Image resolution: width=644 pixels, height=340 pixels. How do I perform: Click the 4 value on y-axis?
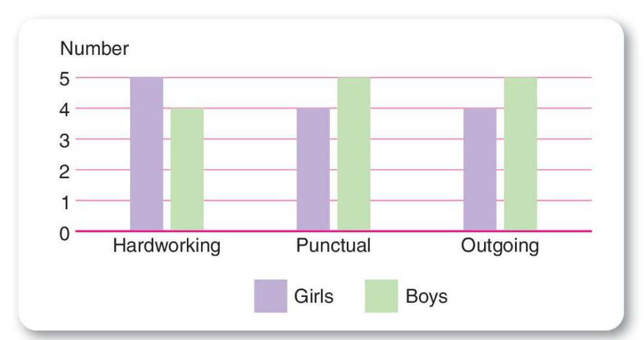(x=64, y=109)
